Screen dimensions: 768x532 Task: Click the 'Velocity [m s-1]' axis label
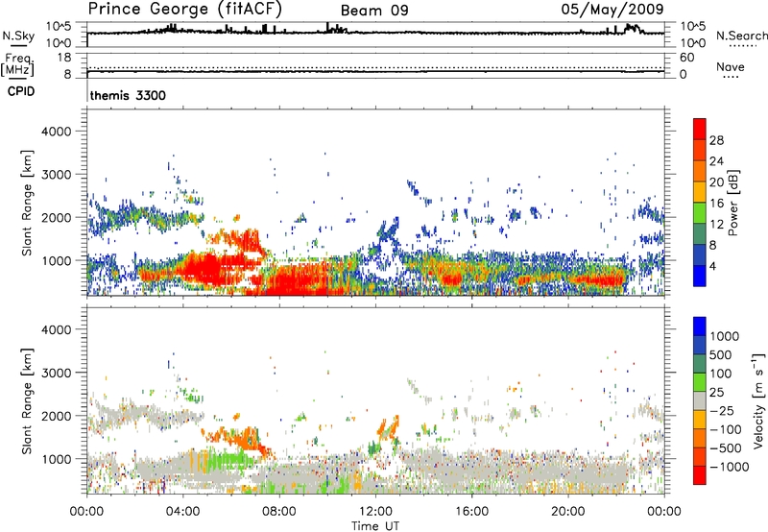click(x=758, y=400)
